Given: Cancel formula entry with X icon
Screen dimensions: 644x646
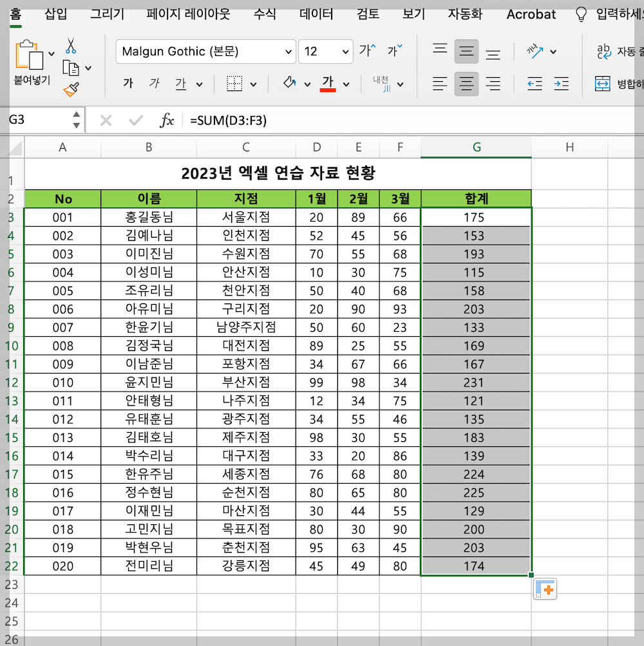Looking at the screenshot, I should [x=106, y=120].
